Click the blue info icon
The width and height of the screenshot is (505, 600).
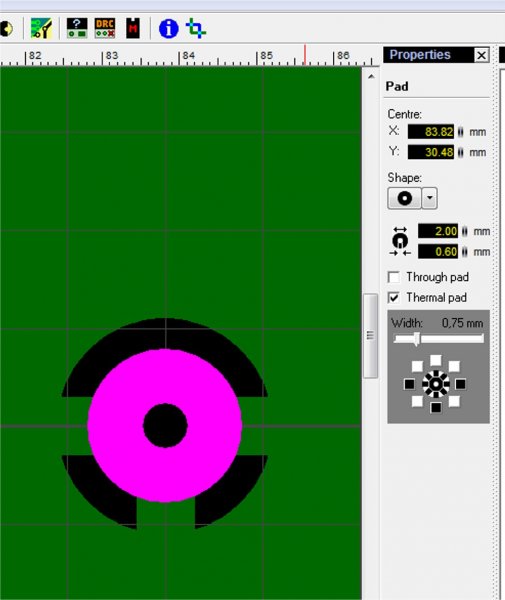coord(168,29)
